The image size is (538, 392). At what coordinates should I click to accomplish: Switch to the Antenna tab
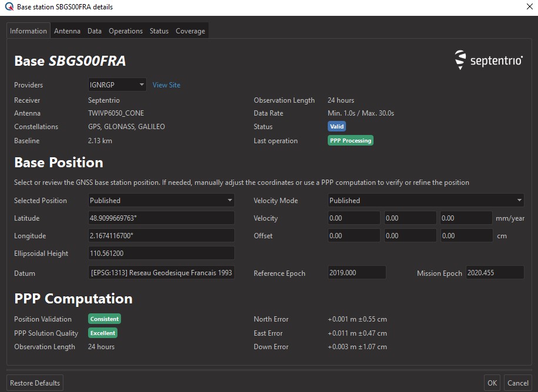coord(68,31)
